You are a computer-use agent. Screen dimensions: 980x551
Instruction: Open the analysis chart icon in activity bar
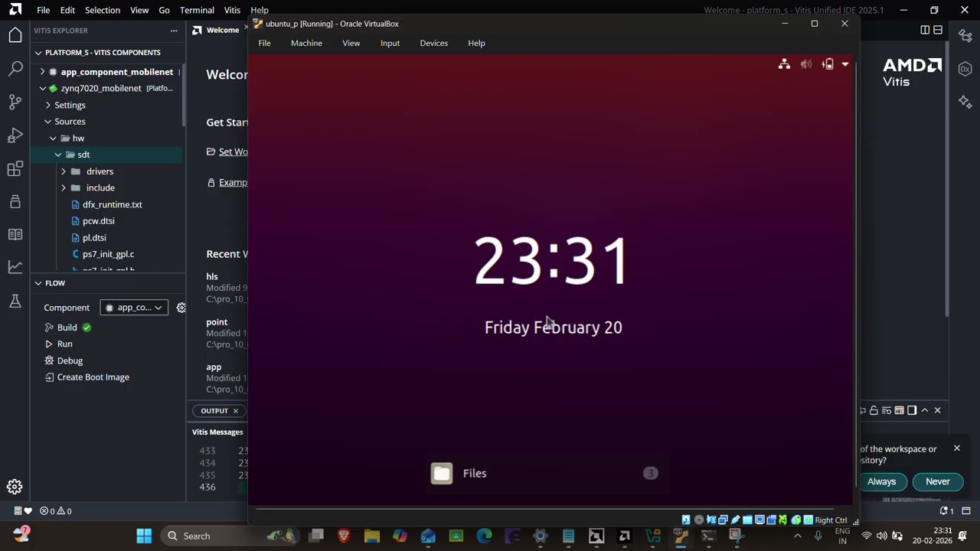tap(15, 267)
